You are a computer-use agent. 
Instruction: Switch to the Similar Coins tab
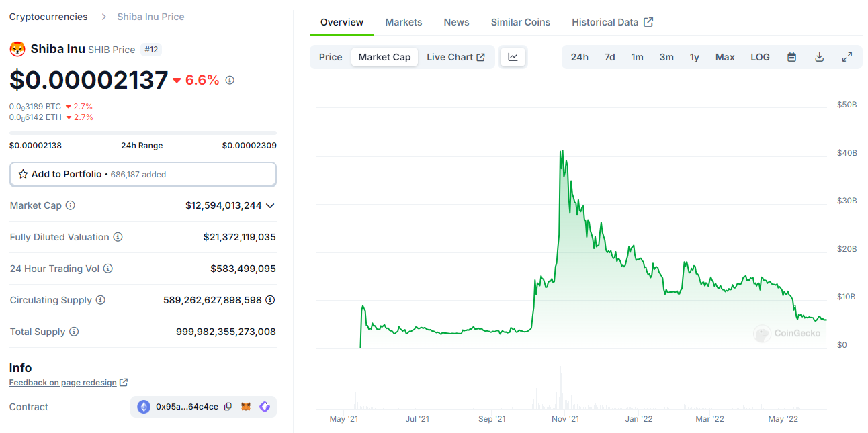521,22
